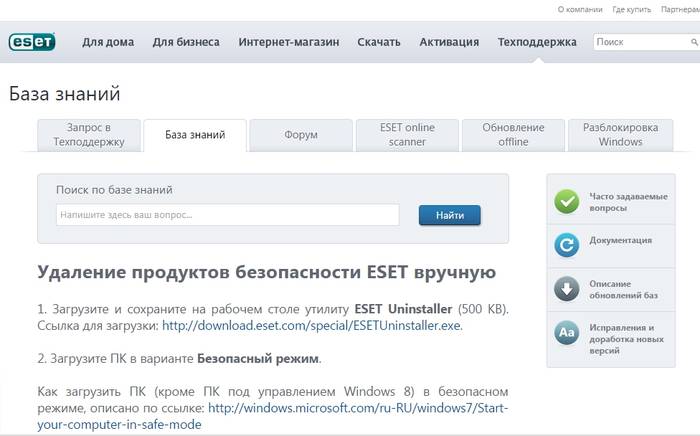Open the О компании link
This screenshot has height=436, width=700.
click(x=580, y=9)
